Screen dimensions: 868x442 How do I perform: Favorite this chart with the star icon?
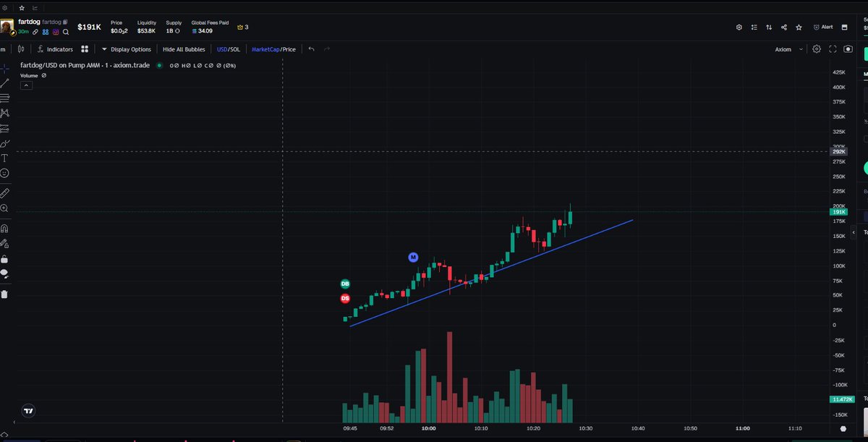pos(799,27)
